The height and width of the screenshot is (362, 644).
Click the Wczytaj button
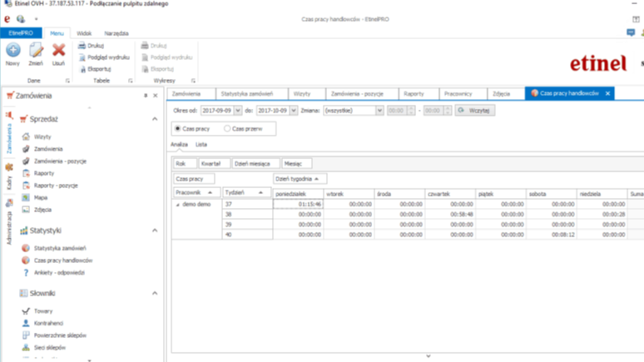[475, 111]
